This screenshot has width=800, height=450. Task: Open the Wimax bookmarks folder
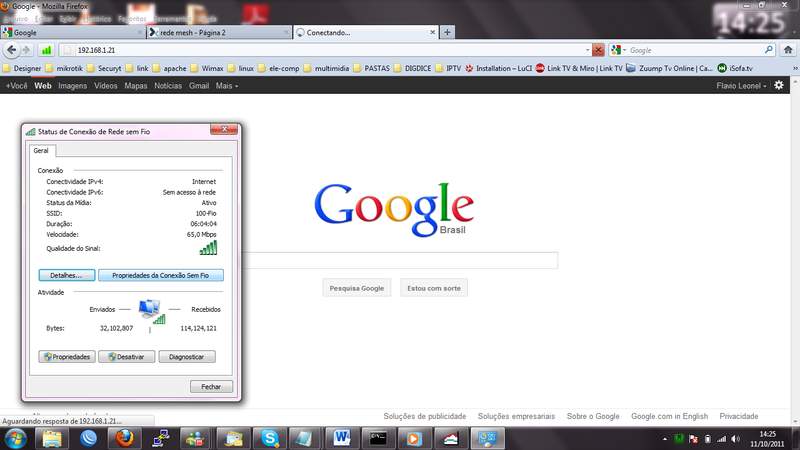pos(207,68)
